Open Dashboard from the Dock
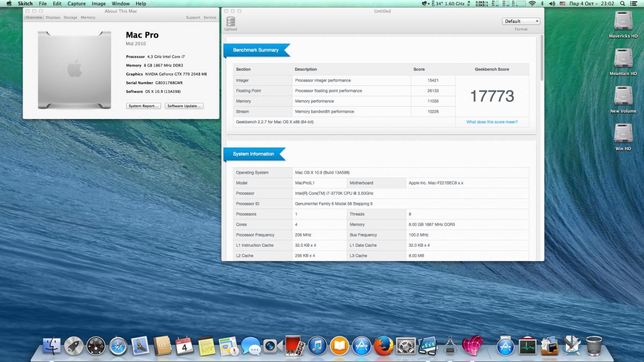The width and height of the screenshot is (644, 362). pos(96,346)
